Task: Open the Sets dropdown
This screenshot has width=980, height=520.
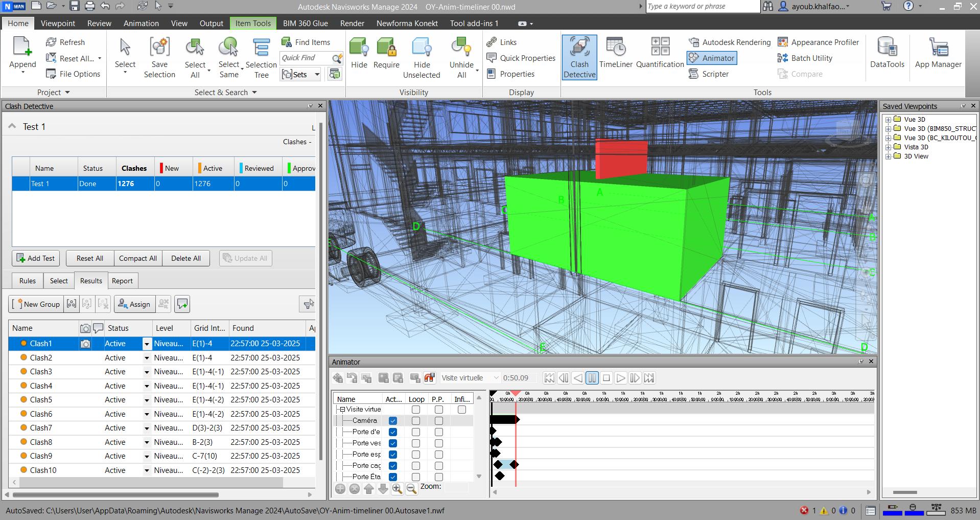Action: [x=317, y=74]
